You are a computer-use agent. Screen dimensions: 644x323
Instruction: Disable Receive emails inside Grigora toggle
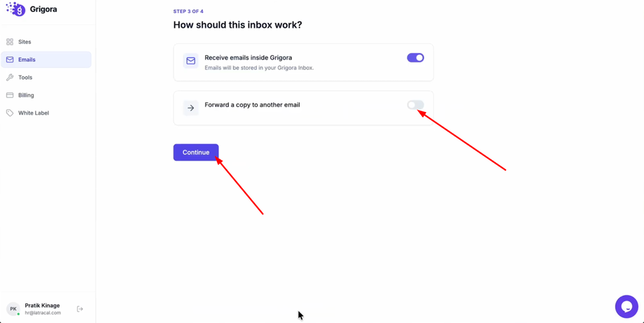point(415,58)
